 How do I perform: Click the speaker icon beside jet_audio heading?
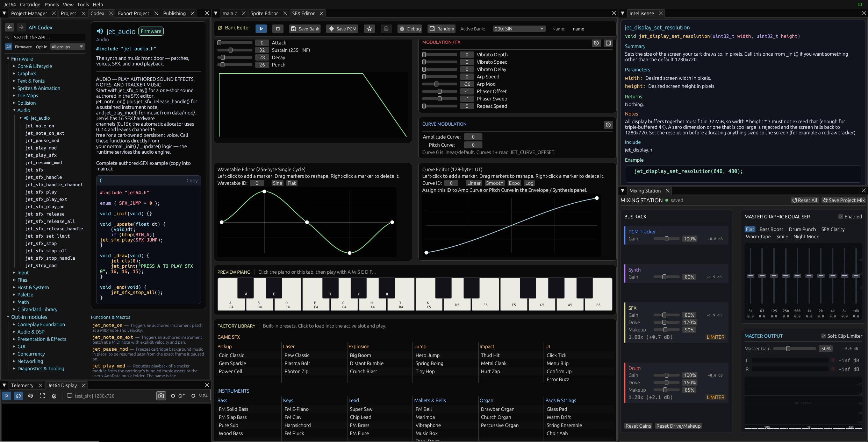tap(100, 31)
